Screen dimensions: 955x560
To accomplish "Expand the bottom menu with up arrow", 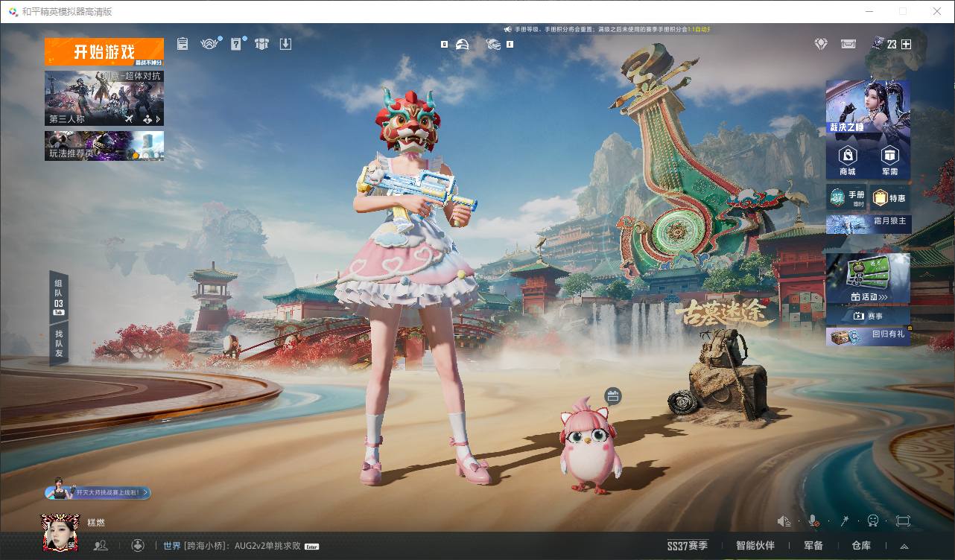I will [x=904, y=547].
